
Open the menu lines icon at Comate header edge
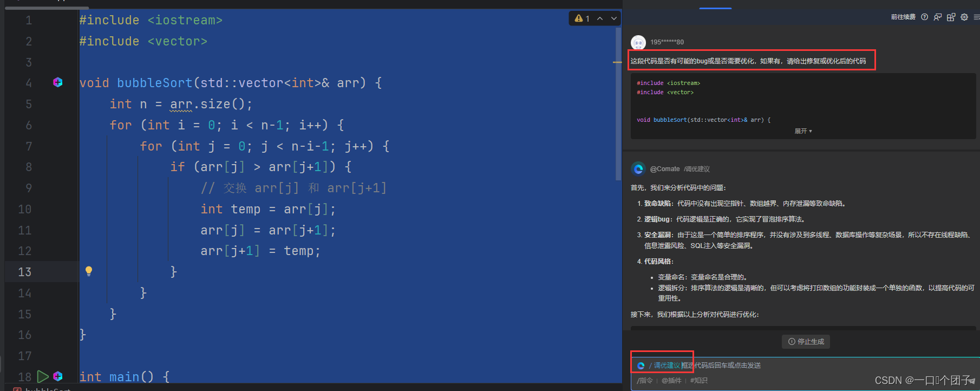pos(977,17)
